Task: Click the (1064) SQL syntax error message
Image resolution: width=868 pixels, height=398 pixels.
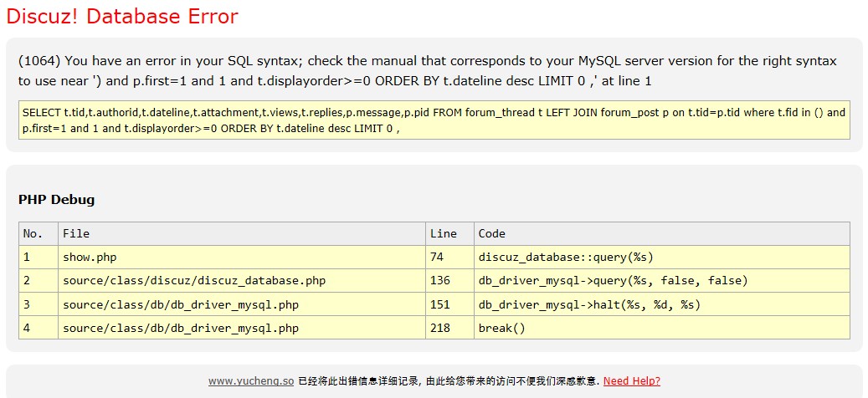Action: pyautogui.click(x=428, y=71)
